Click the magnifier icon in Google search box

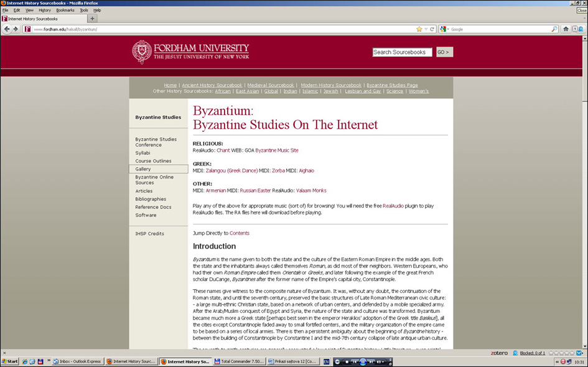click(554, 29)
